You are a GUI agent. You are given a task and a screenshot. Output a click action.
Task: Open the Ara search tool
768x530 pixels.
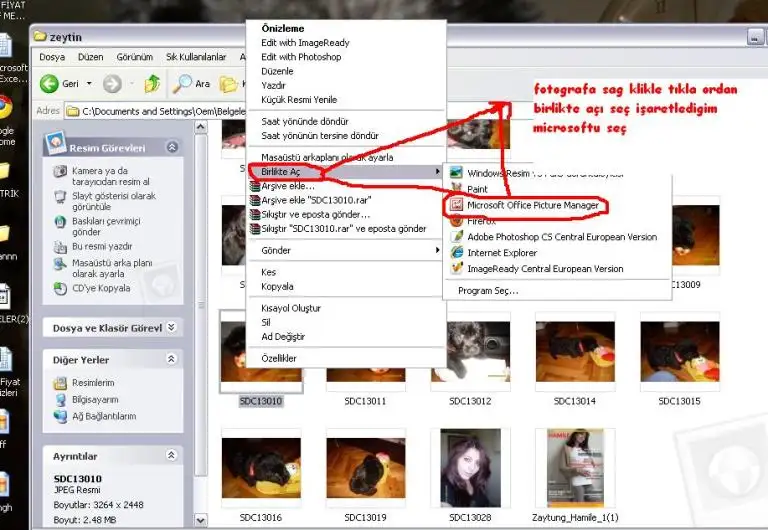192,84
